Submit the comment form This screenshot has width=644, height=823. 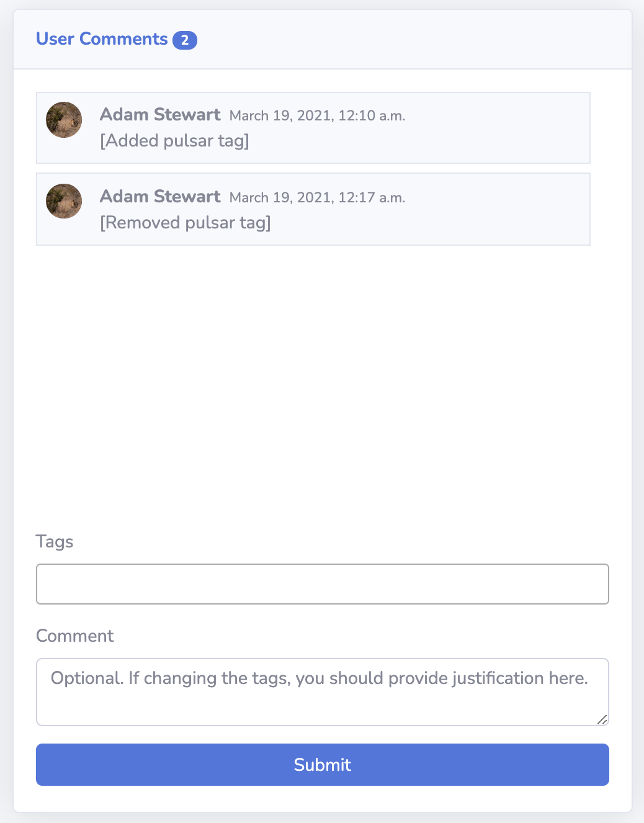[x=323, y=765]
